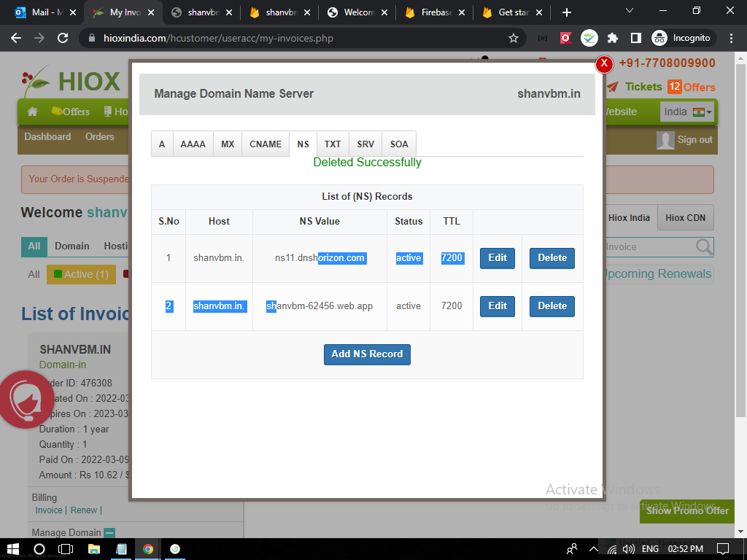Click the ABC spell-check extension icon
This screenshot has width=747, height=560.
[589, 38]
